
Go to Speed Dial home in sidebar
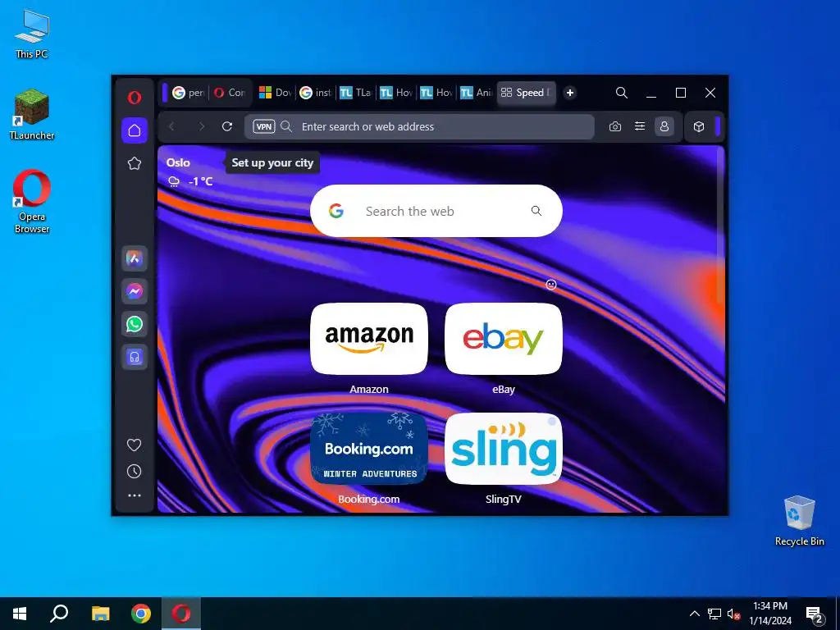click(135, 130)
